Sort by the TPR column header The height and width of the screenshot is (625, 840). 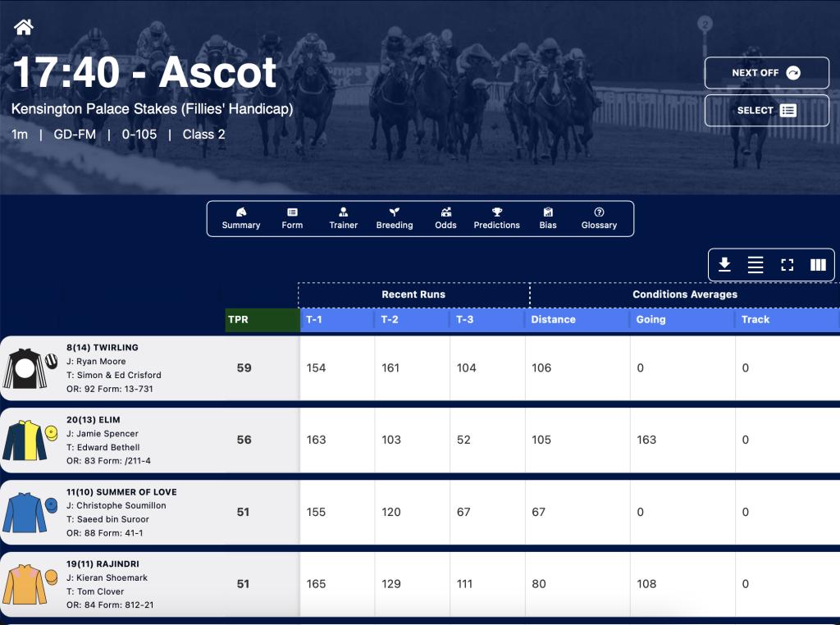(x=262, y=320)
